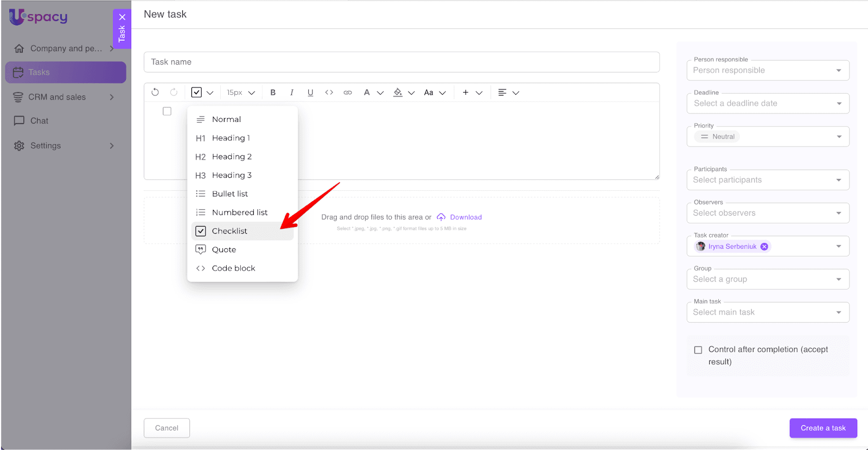Click into the Task name field
The image size is (868, 450).
(401, 62)
